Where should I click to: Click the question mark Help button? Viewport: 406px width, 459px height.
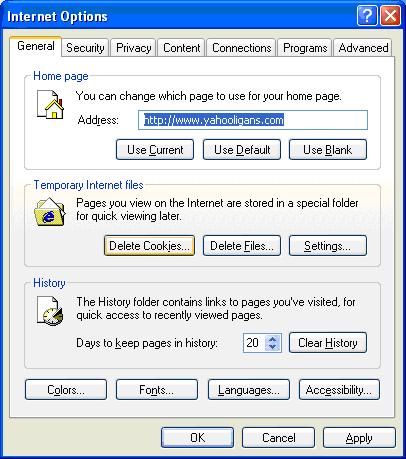(367, 15)
